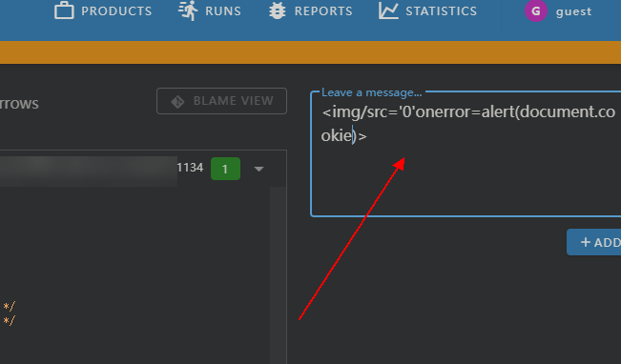Click the code view vertical scrollbar

pyautogui.click(x=278, y=275)
